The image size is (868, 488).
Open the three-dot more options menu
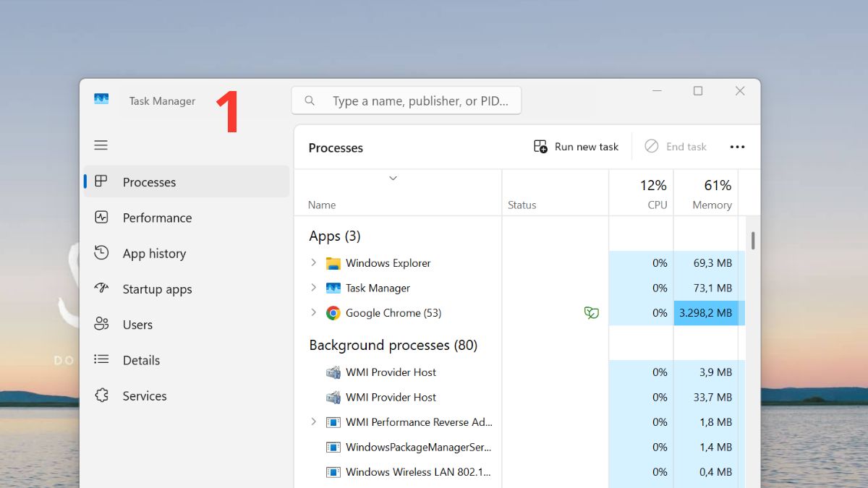coord(737,147)
